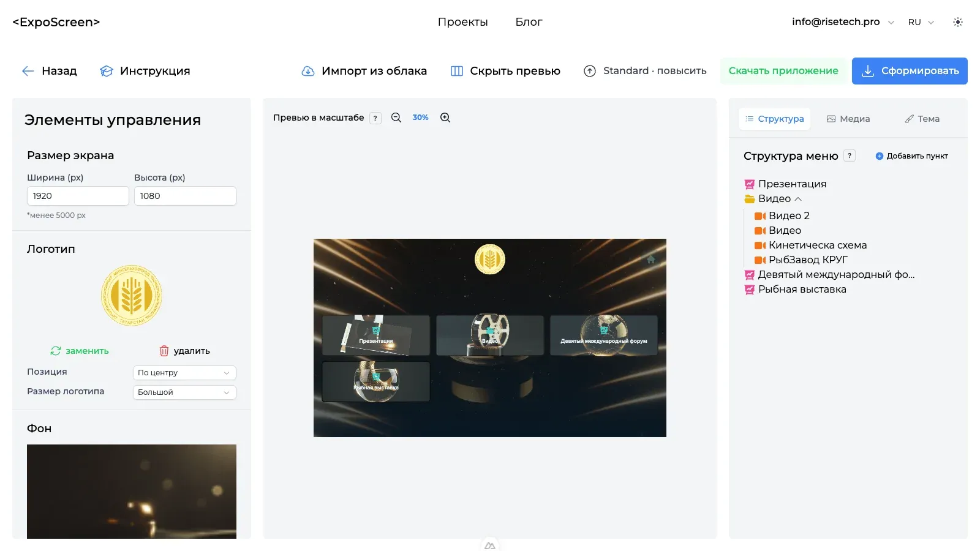Click the Фон background image thumbnail
Screen dimensions: 980x551
pyautogui.click(x=132, y=492)
